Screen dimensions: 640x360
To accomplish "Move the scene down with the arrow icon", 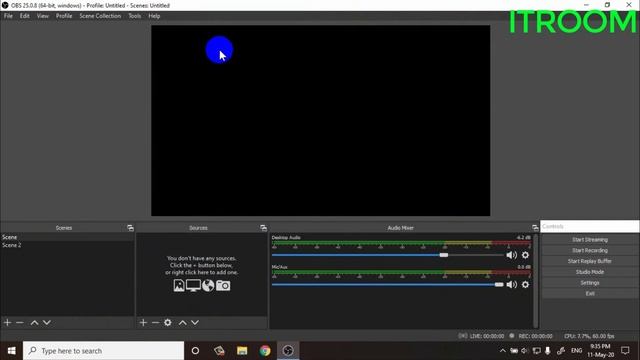I will pyautogui.click(x=47, y=322).
